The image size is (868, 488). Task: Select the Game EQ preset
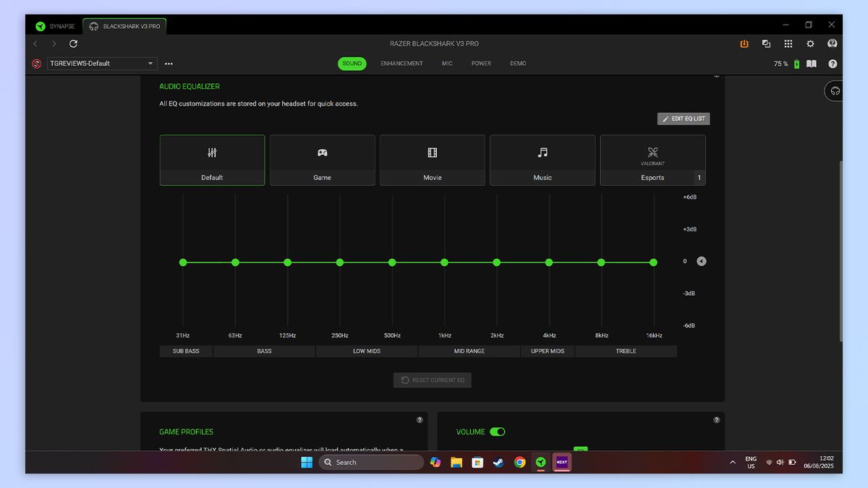tap(323, 160)
